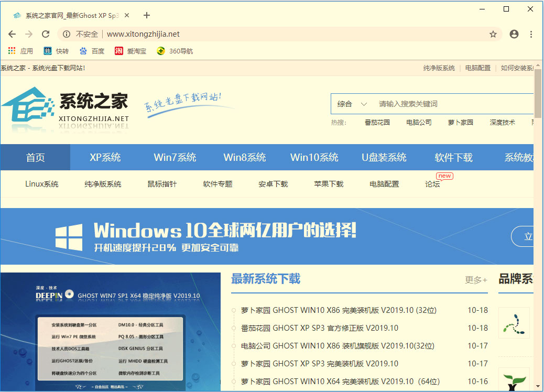View site info for 不安全 warning

(80, 34)
